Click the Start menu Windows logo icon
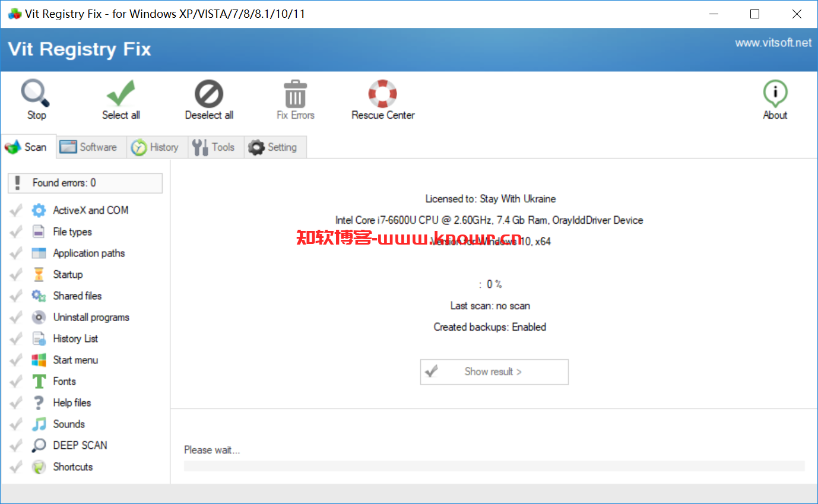 tap(39, 360)
